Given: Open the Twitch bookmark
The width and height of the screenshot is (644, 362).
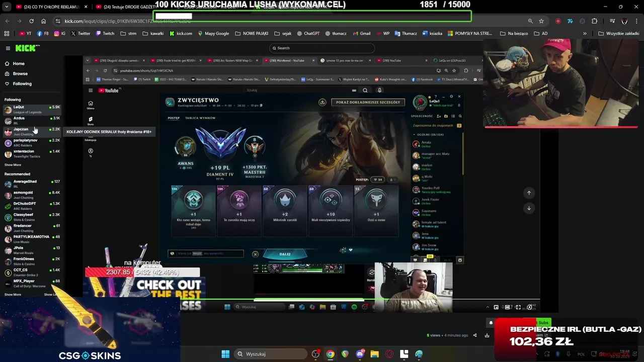Looking at the screenshot, I should click(x=105, y=34).
